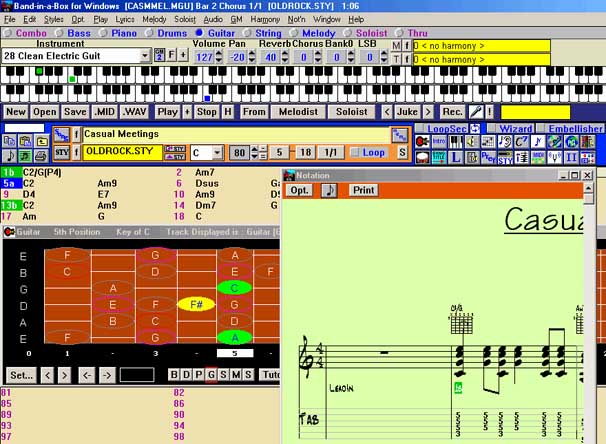Click the Casual Meetings song title field
Screen dimensions: 606x444
point(236,134)
